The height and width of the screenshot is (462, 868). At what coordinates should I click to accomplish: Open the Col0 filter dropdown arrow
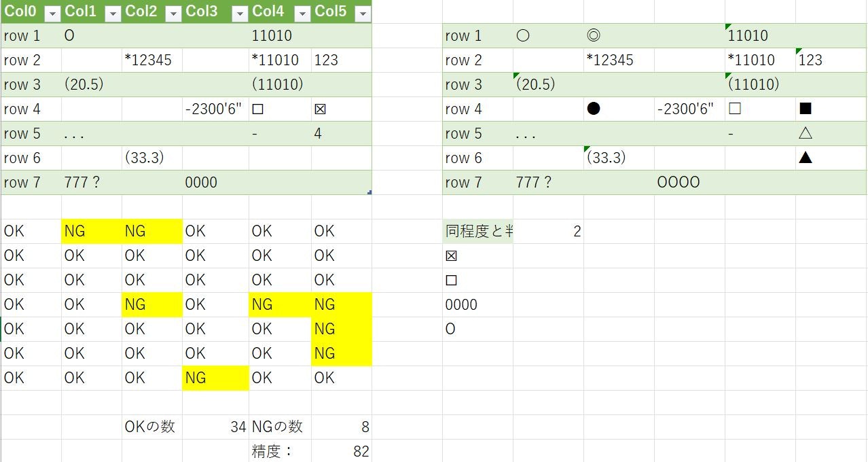[52, 13]
